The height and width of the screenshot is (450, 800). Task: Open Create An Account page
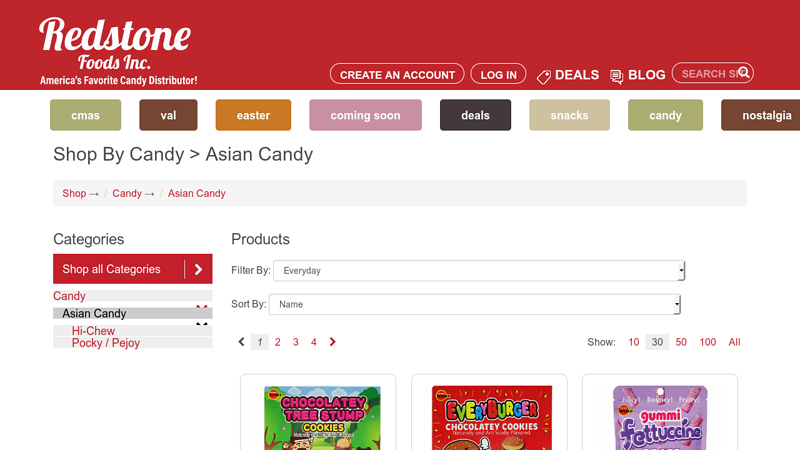(397, 74)
